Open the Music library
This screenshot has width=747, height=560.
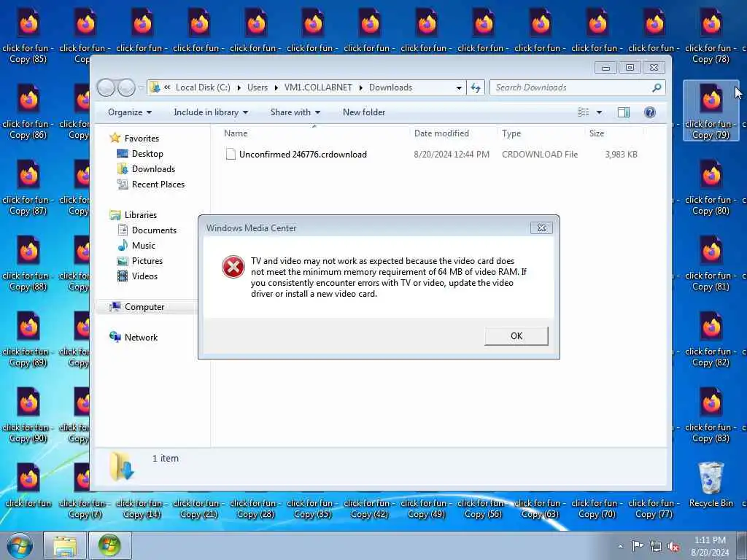pos(144,245)
